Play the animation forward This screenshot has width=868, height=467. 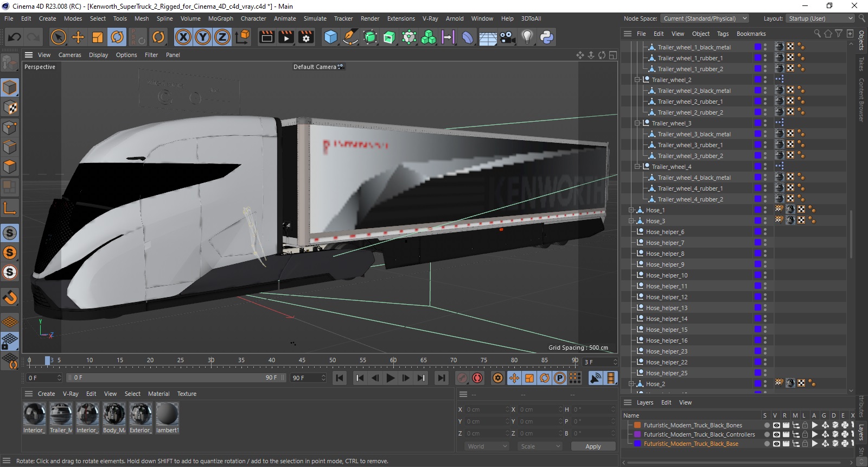point(391,378)
